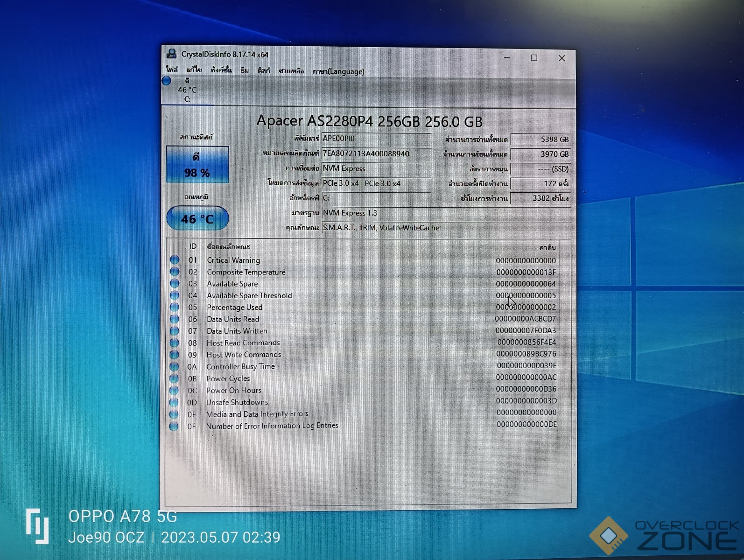The image size is (744, 560).
Task: Click the CrystalDiskInfo title bar app icon
Action: pyautogui.click(x=171, y=54)
